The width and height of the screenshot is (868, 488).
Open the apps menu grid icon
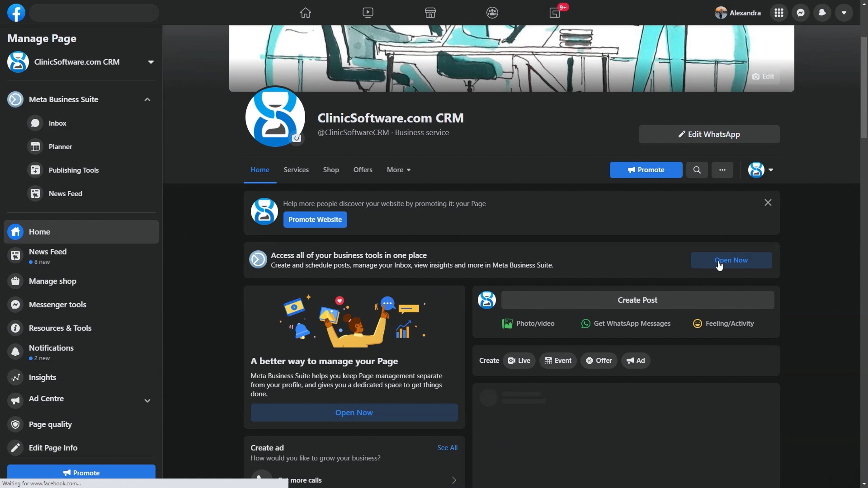coord(779,12)
